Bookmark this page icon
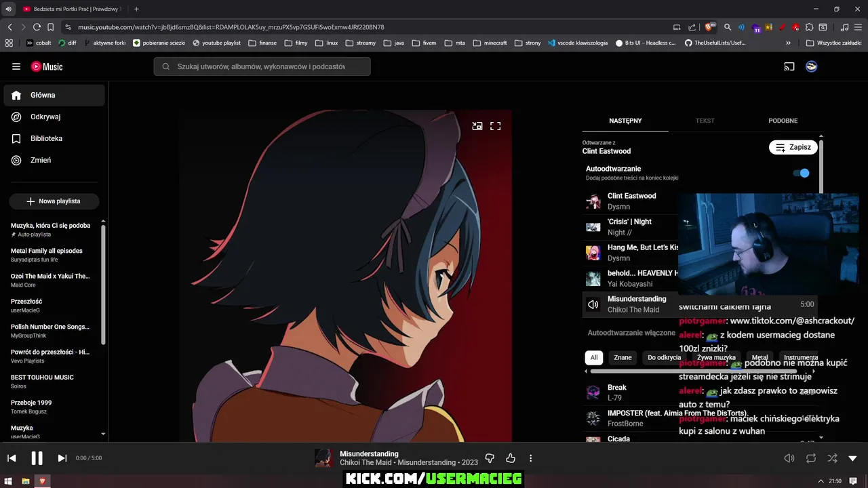The height and width of the screenshot is (488, 868). pyautogui.click(x=50, y=27)
